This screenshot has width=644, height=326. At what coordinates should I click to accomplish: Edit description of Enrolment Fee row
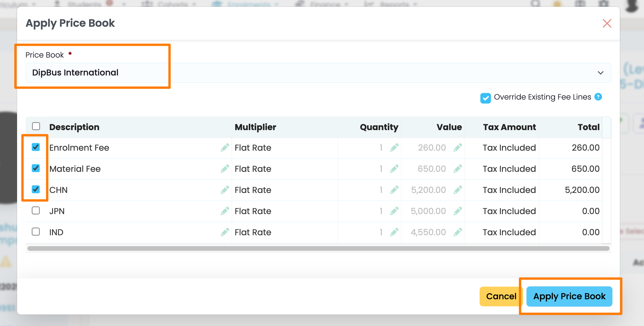point(225,147)
